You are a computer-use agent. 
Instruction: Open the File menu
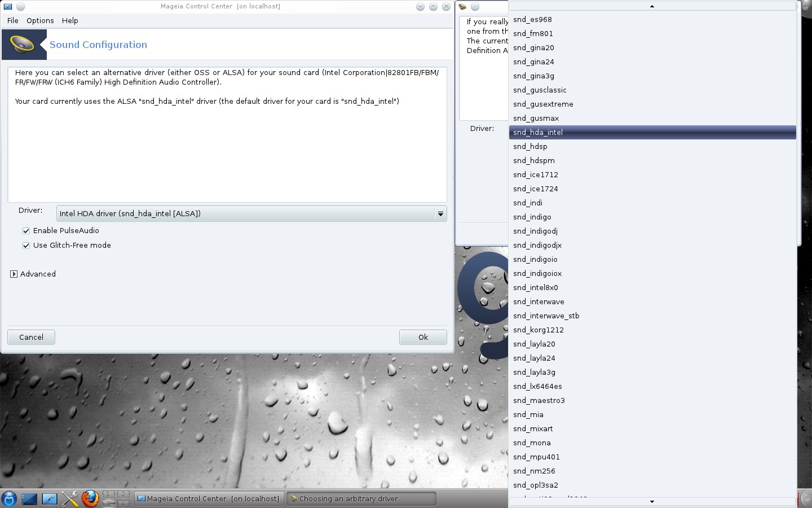tap(13, 20)
